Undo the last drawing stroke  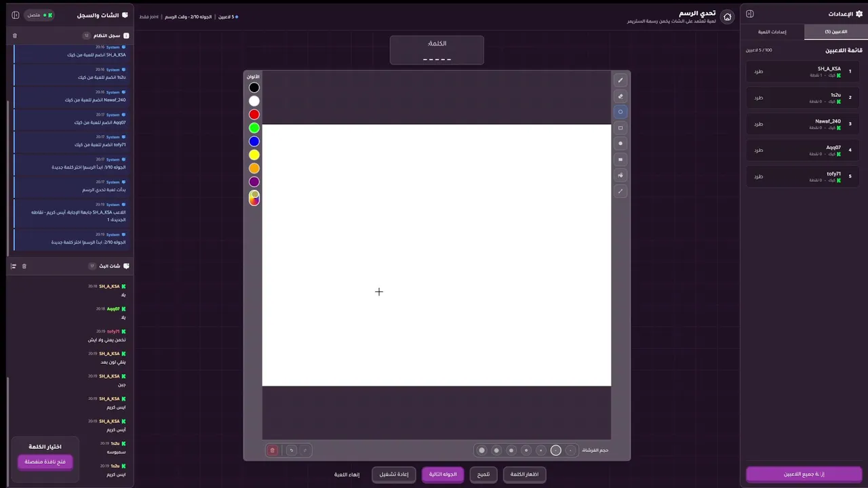coord(292,450)
